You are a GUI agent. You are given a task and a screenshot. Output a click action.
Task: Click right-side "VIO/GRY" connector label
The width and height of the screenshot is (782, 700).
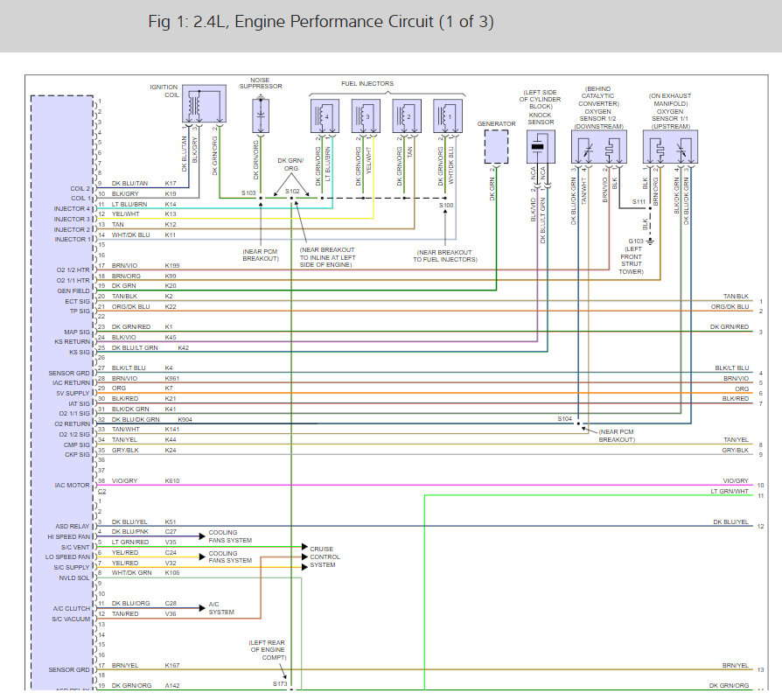click(737, 481)
